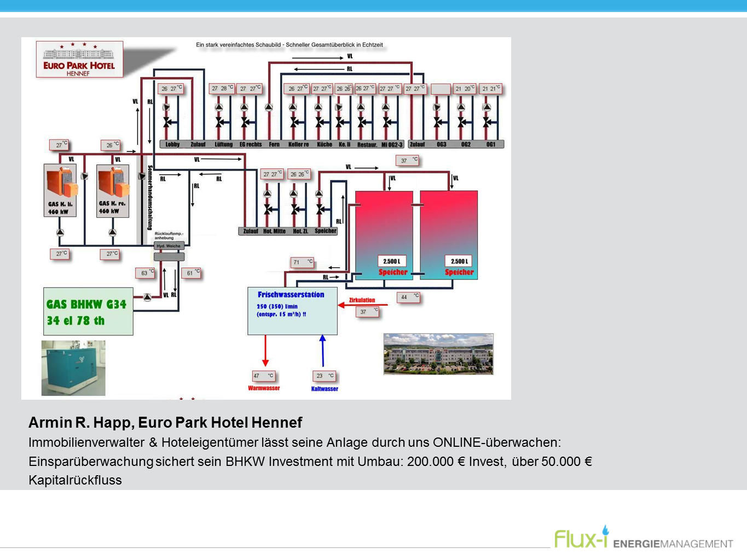This screenshot has height=560, width=747.
Task: Click the '250 (350) l/min' flow rate text
Action: [x=277, y=307]
